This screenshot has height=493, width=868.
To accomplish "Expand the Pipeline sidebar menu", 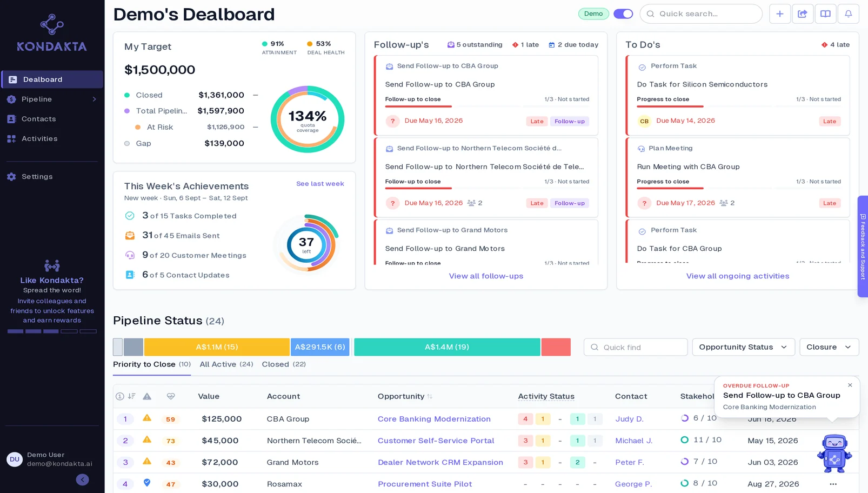I will (x=52, y=99).
